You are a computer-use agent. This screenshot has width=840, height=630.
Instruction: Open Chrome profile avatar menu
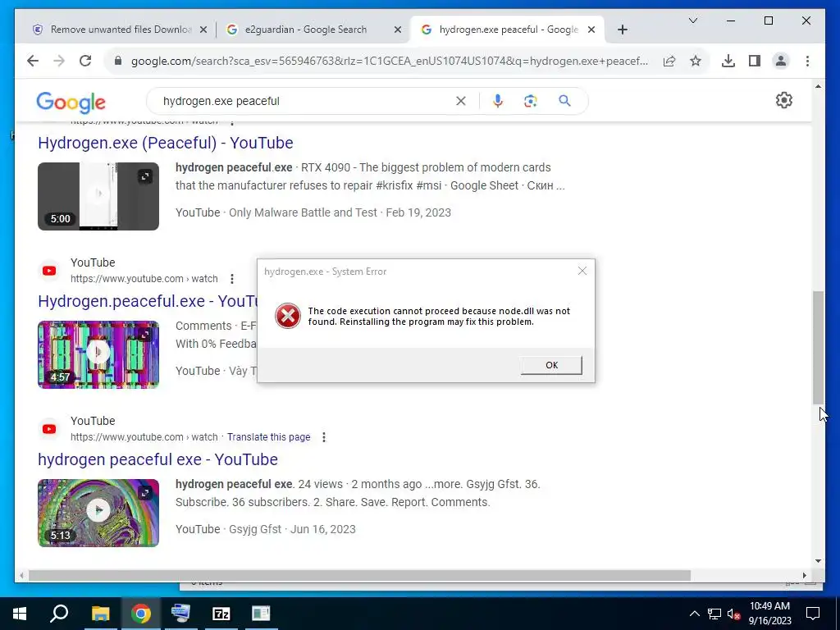(781, 61)
